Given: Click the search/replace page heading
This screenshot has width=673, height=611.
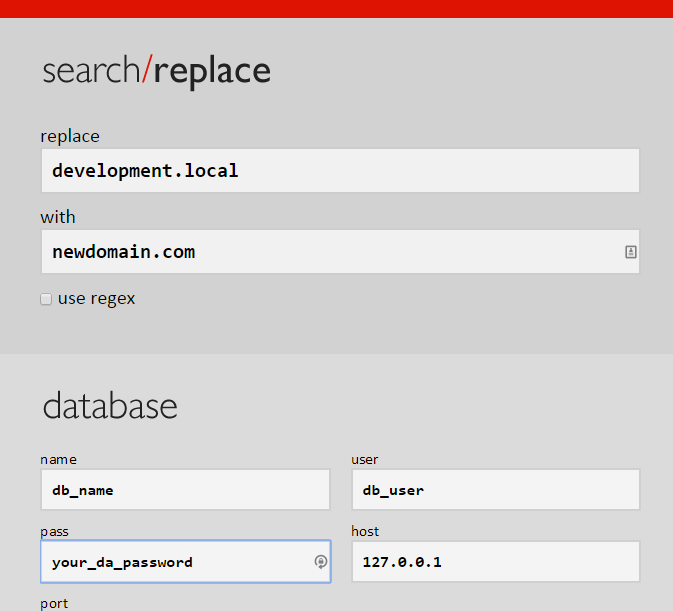Looking at the screenshot, I should (x=157, y=71).
